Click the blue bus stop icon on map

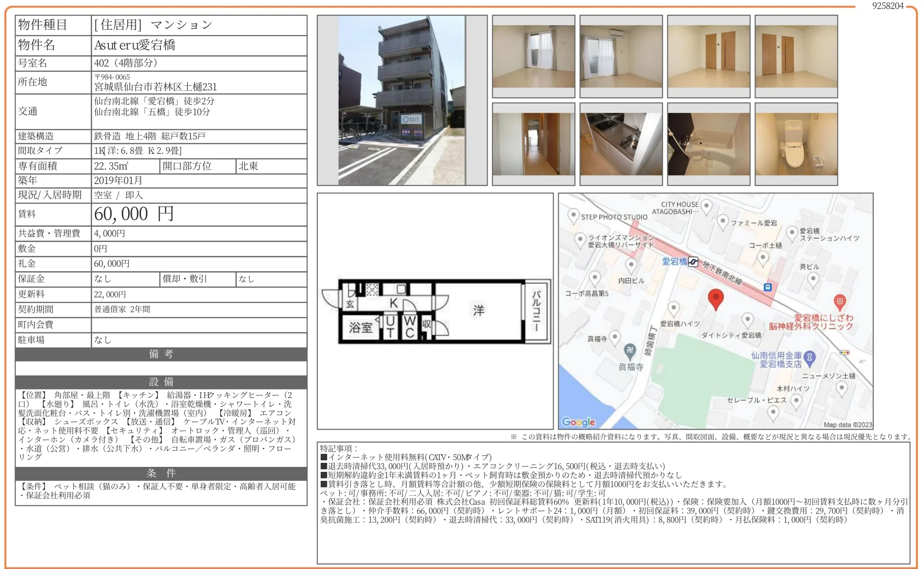tap(768, 287)
